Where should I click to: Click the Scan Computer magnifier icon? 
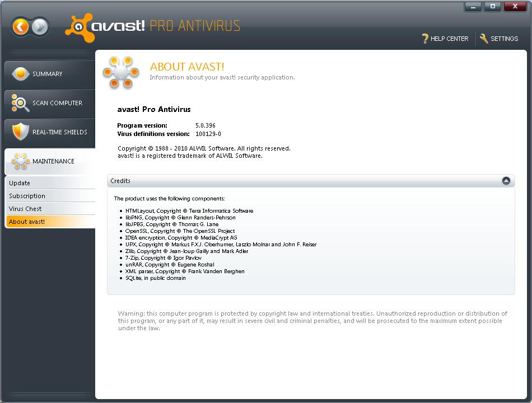point(20,103)
